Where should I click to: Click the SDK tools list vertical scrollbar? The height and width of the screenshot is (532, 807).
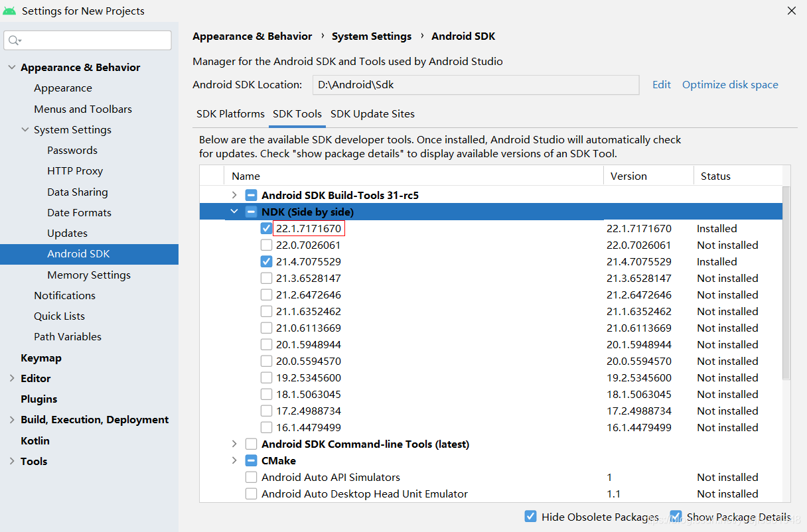[786, 283]
